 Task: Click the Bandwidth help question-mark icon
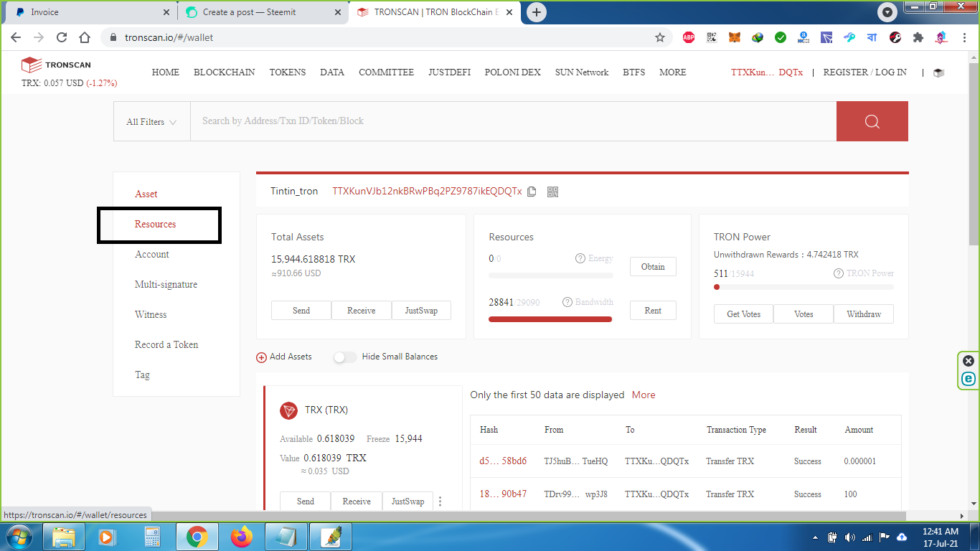tap(567, 302)
